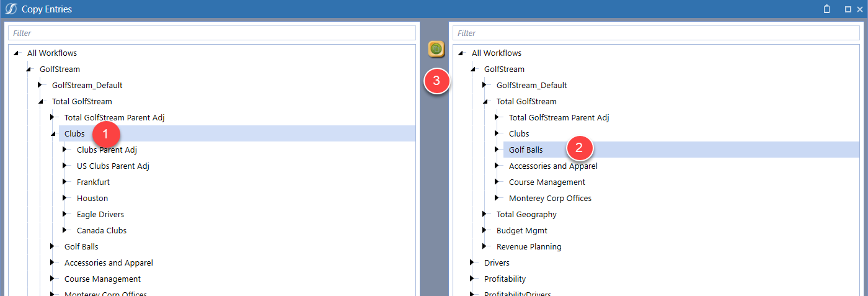
Task: Collapse GolfStream arrow in the left tree
Action: (28, 70)
